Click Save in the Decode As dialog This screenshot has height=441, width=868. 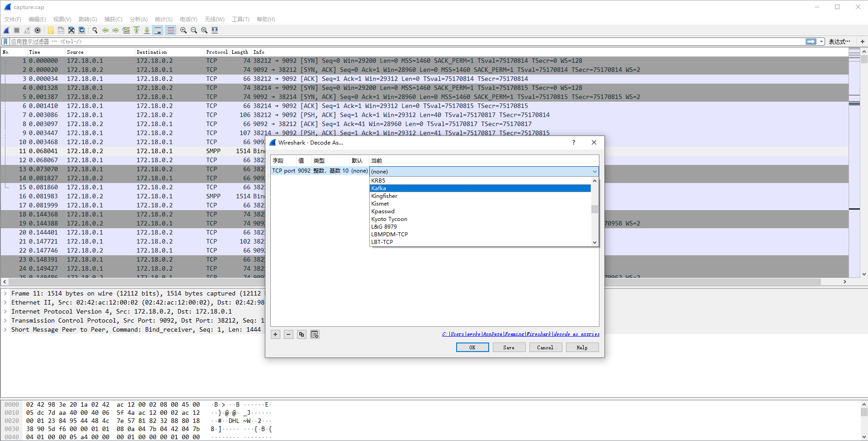point(509,347)
